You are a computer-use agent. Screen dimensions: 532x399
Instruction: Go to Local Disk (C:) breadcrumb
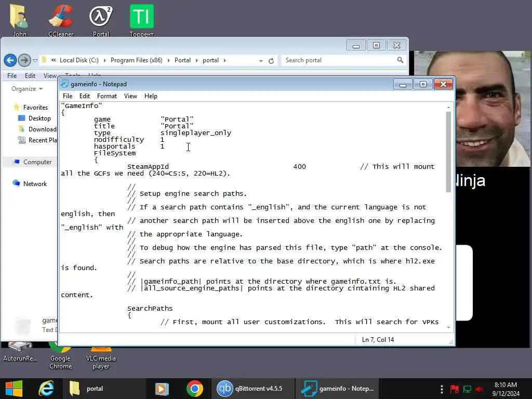click(x=79, y=60)
